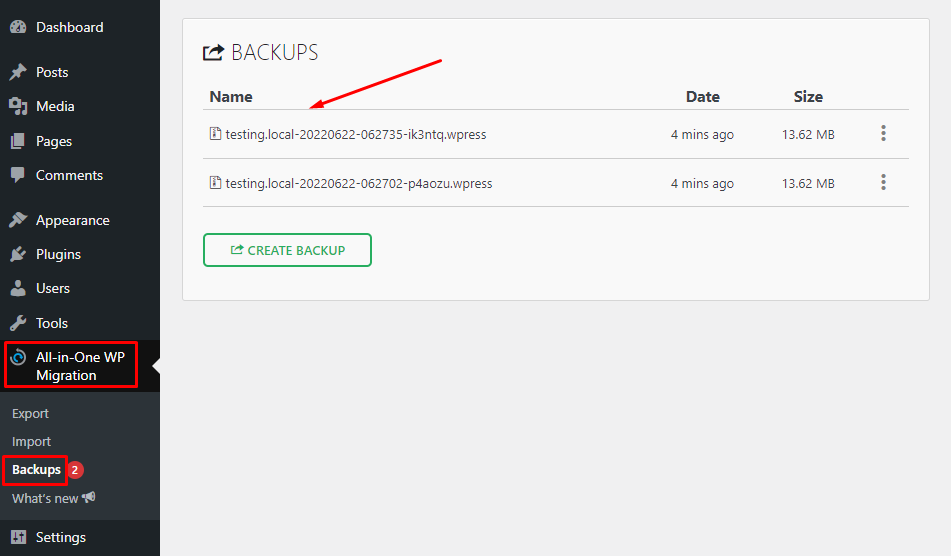
Task: Click testing.local-20220622-062702-p4aozu.wpress file name
Action: coord(359,183)
